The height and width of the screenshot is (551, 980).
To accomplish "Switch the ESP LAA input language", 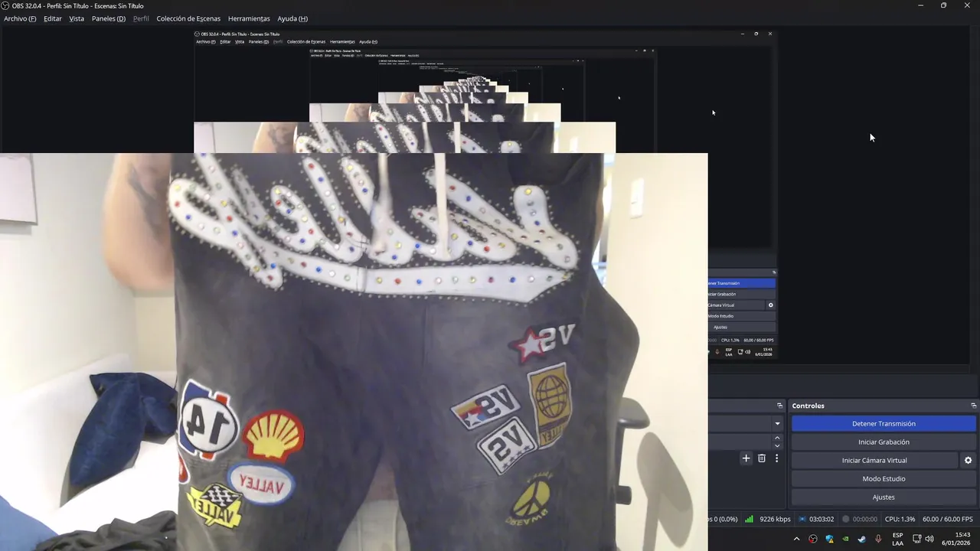I will tap(897, 539).
